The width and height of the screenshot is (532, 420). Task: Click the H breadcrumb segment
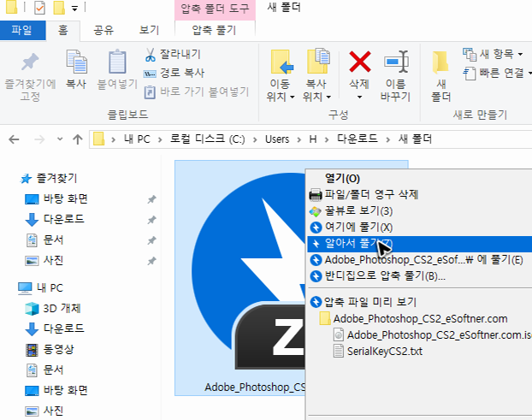point(312,139)
